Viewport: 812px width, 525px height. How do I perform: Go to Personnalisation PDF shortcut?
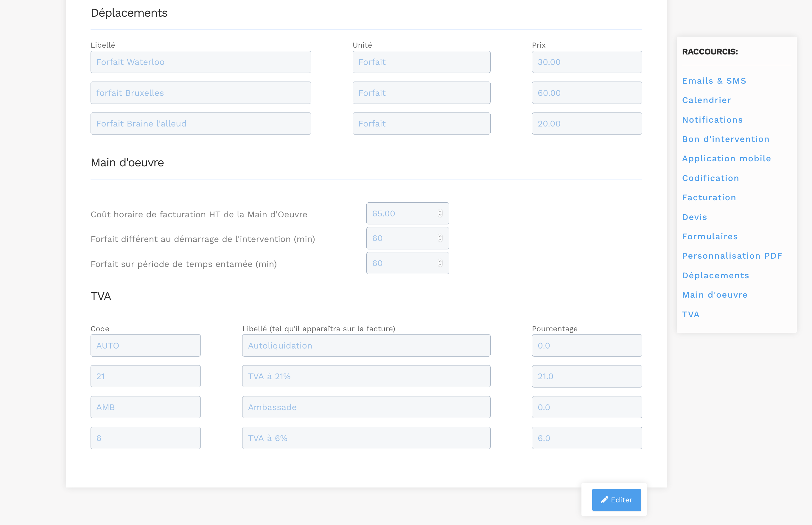point(732,256)
